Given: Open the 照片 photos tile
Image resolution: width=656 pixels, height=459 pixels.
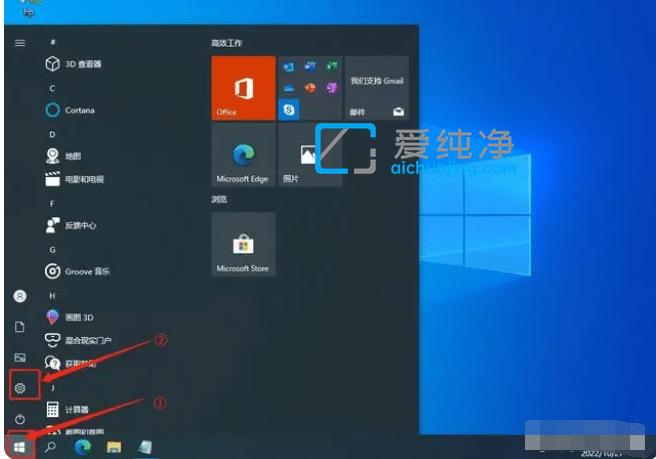Looking at the screenshot, I should pyautogui.click(x=310, y=154).
